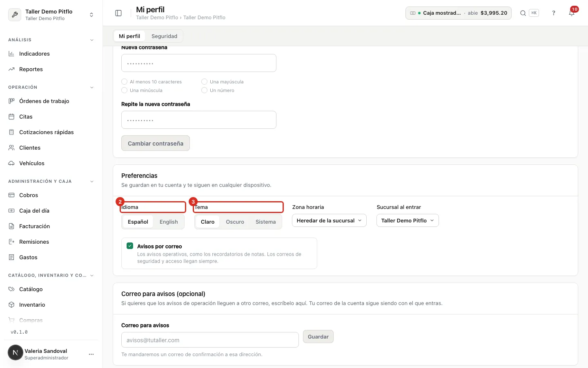Click into the Repite la nueva contraseña field
This screenshot has height=368, width=588.
tap(199, 120)
